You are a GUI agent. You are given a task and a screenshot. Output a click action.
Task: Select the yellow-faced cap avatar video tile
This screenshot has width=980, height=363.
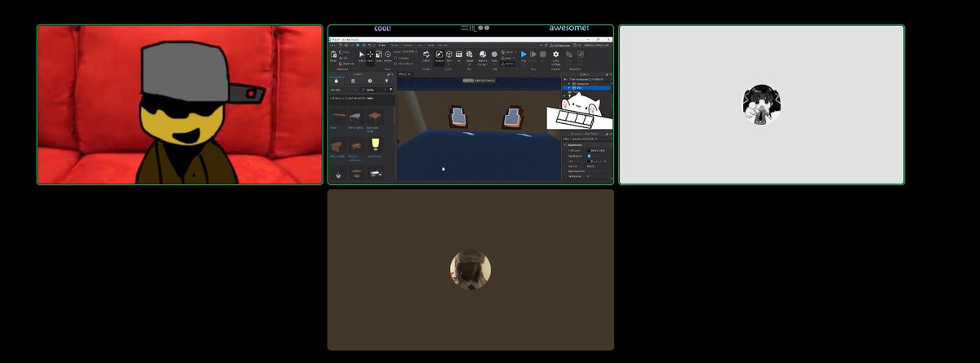click(180, 104)
